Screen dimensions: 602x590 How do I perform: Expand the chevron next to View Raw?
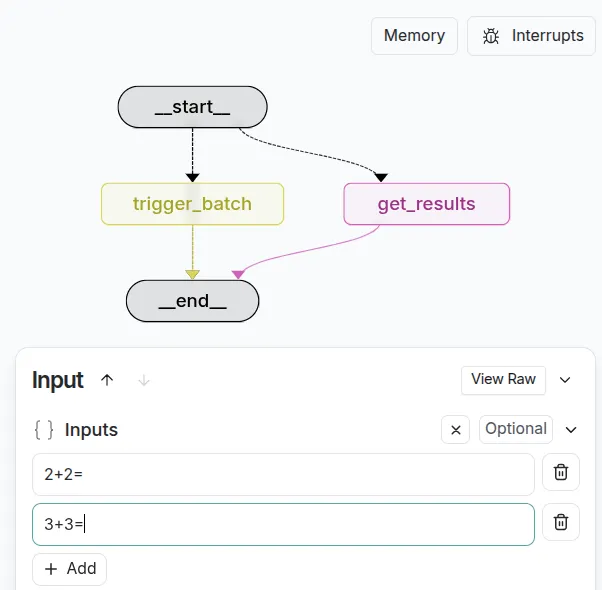[565, 380]
